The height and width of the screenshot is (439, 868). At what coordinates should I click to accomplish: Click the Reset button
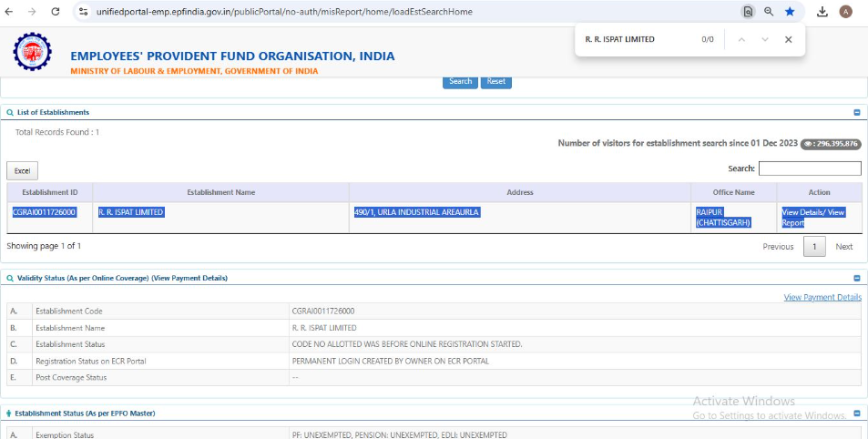coord(496,81)
